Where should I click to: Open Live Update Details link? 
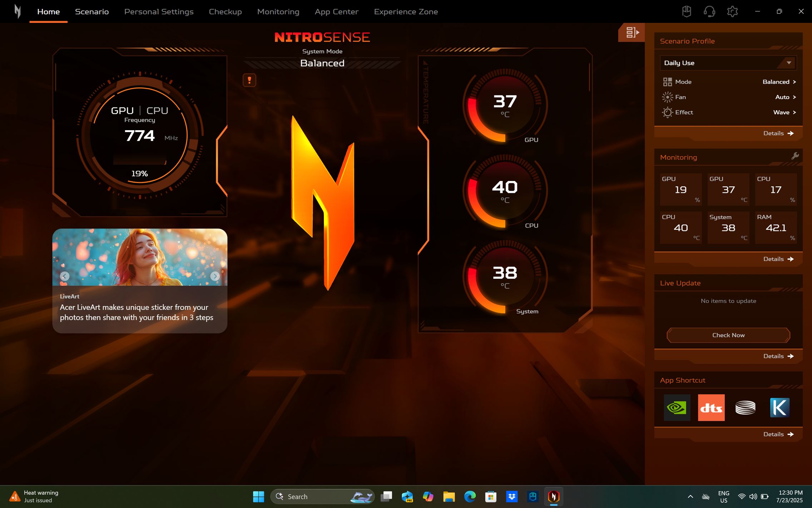pos(778,356)
